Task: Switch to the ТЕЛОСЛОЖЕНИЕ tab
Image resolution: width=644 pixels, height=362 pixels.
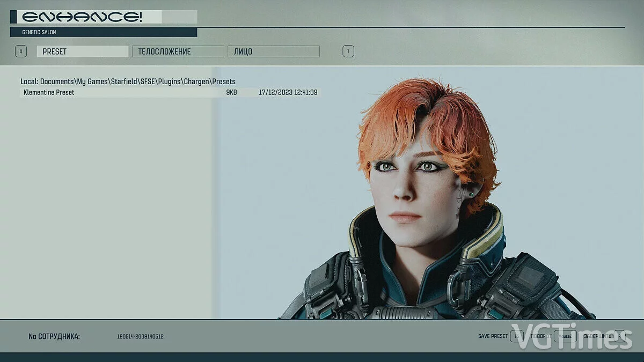Action: 178,51
